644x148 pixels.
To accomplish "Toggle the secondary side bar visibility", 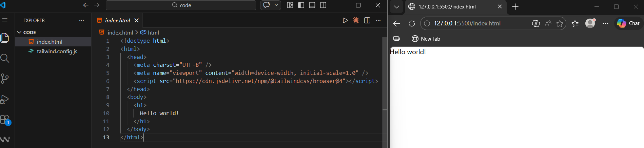I will click(x=323, y=5).
